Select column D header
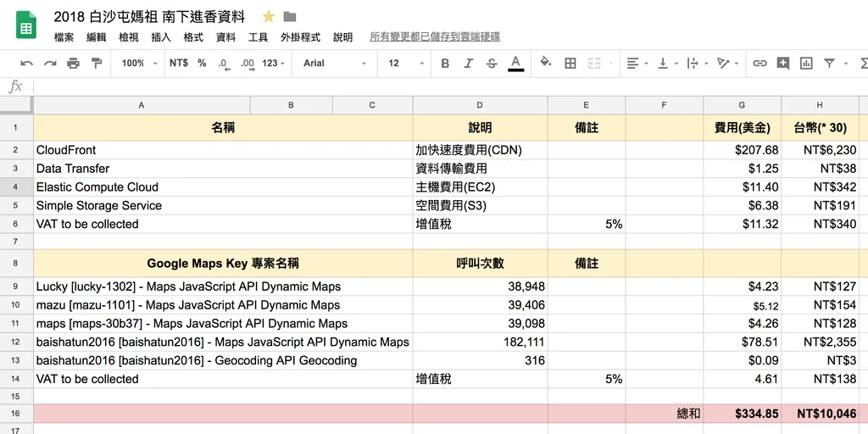Viewport: 868px width, 434px height. point(480,105)
